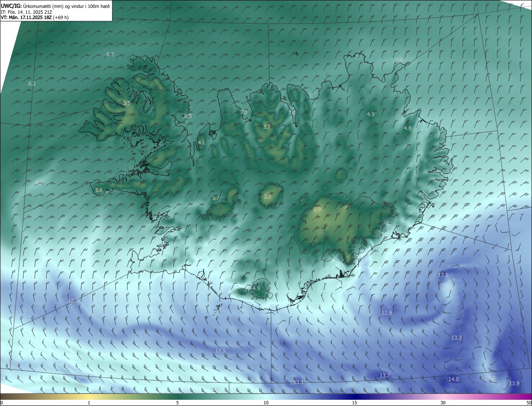Screen dimensions: 532x406
Task: Click the 6.2 value near the west edge
Action: [32, 84]
